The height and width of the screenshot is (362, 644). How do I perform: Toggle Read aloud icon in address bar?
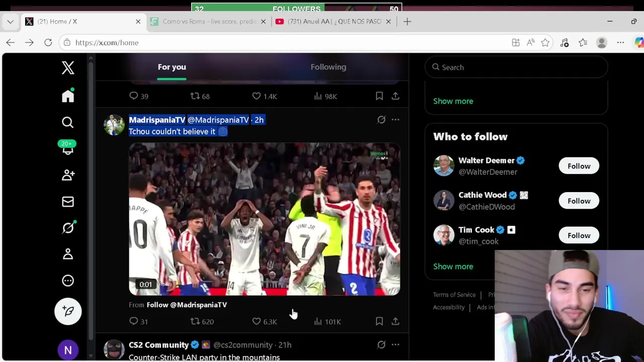(x=530, y=43)
